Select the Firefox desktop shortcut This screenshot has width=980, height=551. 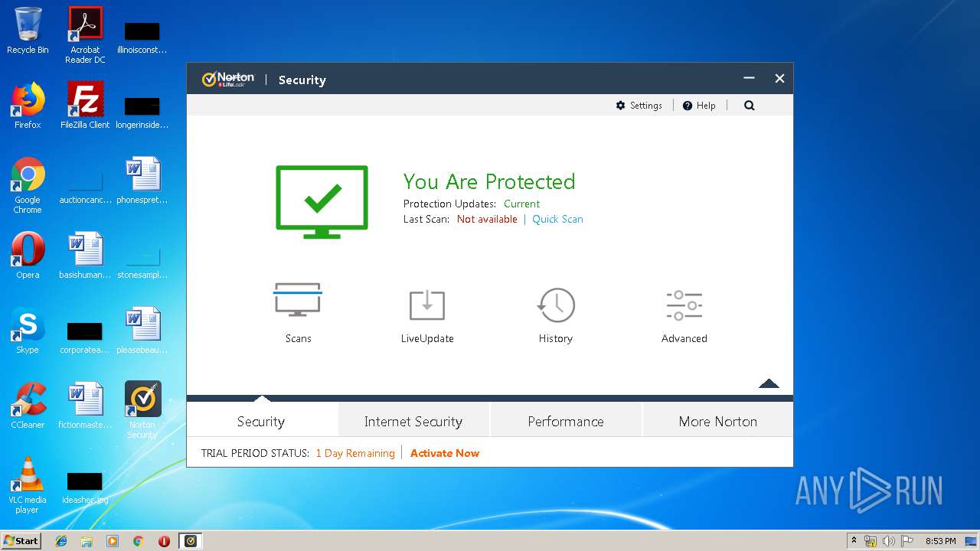click(28, 106)
